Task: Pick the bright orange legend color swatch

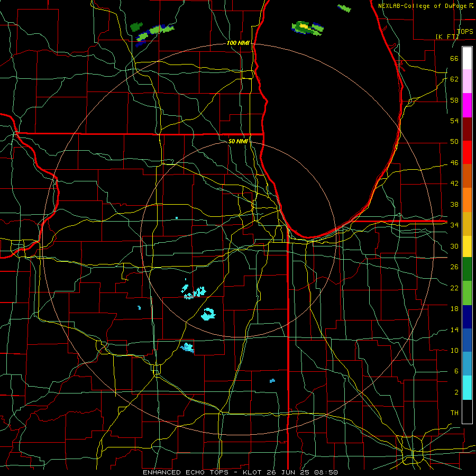Action: coord(467,200)
